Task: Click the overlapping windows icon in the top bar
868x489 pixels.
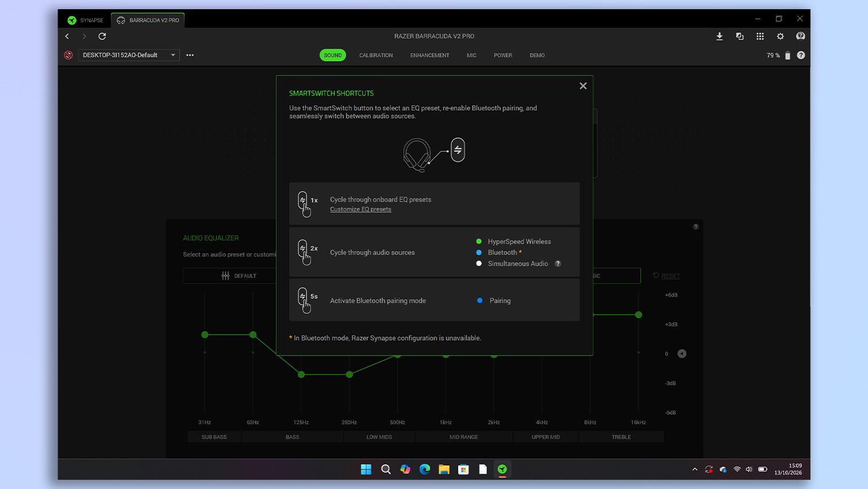Action: coord(740,36)
